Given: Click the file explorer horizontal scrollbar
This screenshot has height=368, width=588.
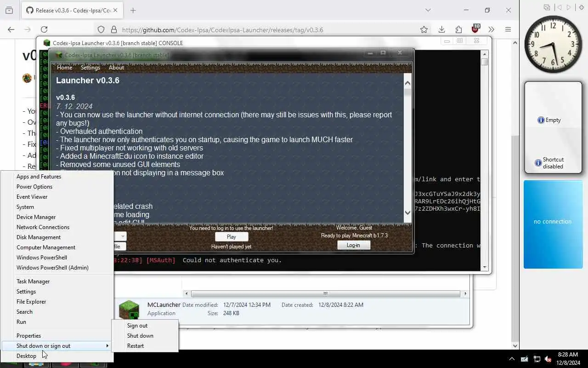Looking at the screenshot, I should point(325,293).
